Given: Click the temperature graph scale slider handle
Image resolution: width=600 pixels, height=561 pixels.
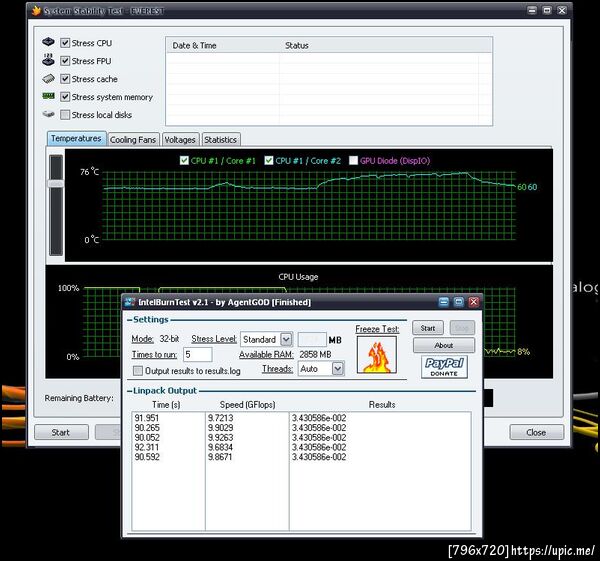Looking at the screenshot, I should coord(56,184).
